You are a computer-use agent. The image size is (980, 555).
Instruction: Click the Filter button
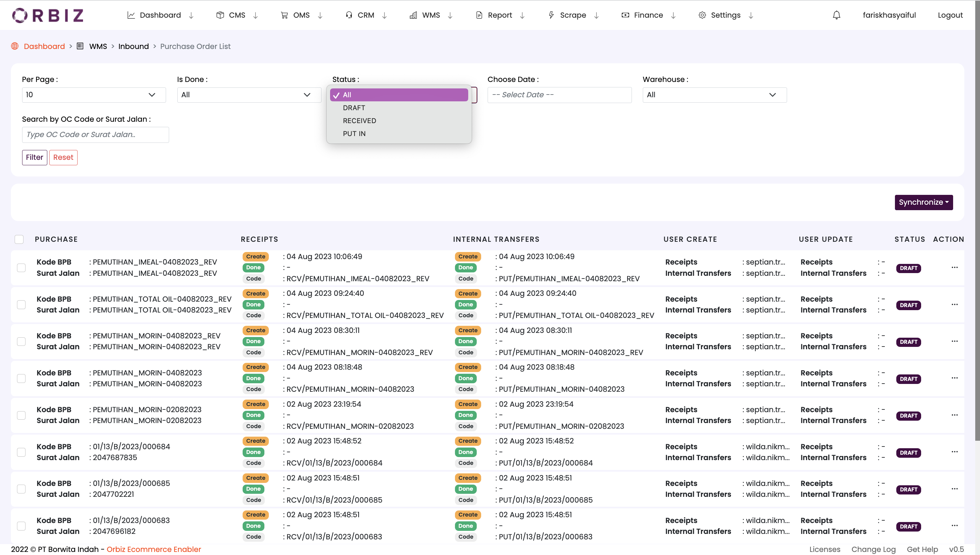coord(35,157)
